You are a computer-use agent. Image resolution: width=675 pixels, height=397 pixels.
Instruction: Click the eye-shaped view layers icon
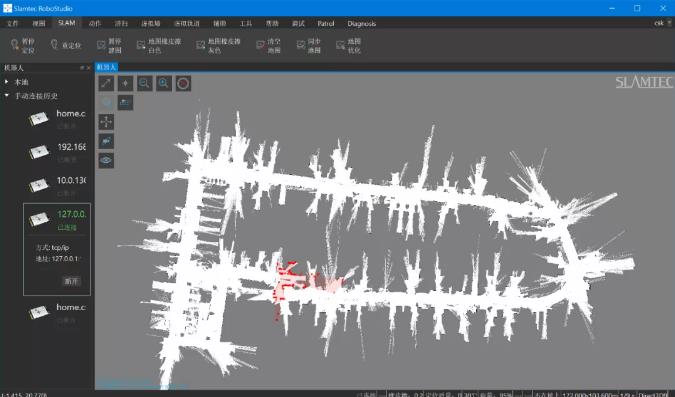(106, 160)
